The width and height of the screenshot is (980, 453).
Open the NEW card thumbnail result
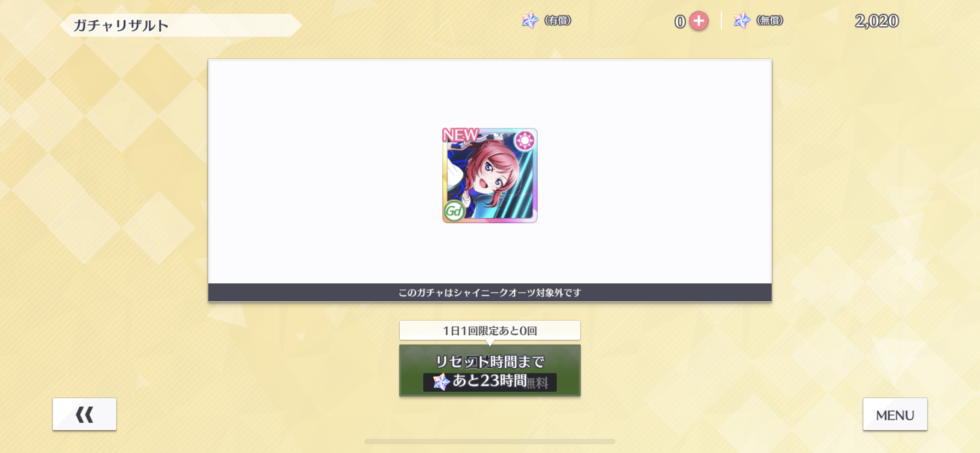[490, 176]
